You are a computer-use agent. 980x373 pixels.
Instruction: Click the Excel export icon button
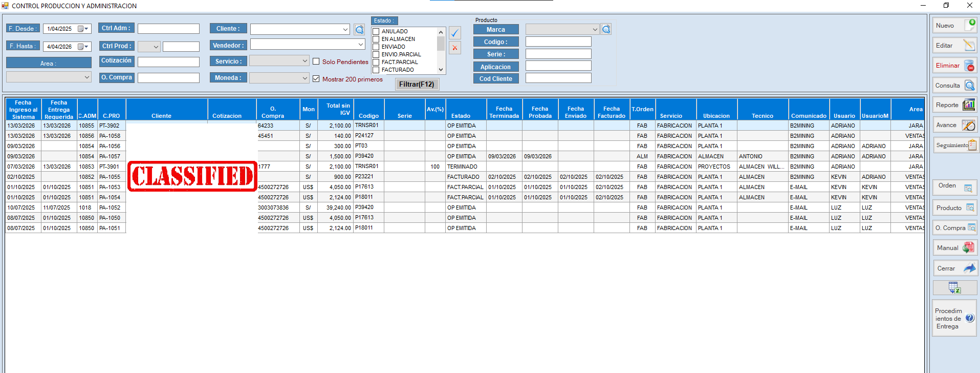(954, 288)
